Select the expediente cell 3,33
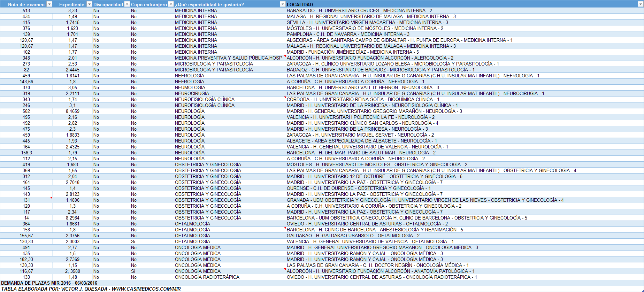 [x=72, y=10]
